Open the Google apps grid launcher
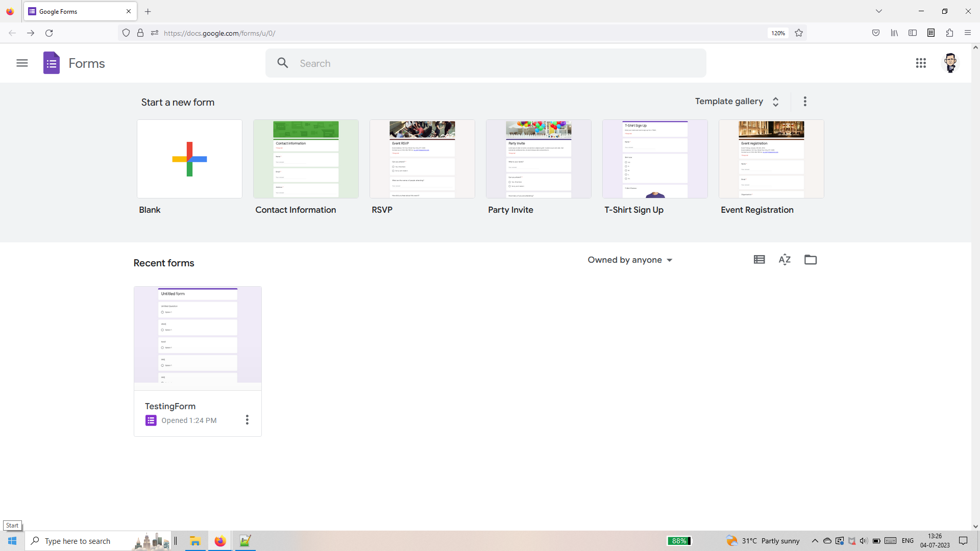The image size is (980, 551). tap(921, 63)
